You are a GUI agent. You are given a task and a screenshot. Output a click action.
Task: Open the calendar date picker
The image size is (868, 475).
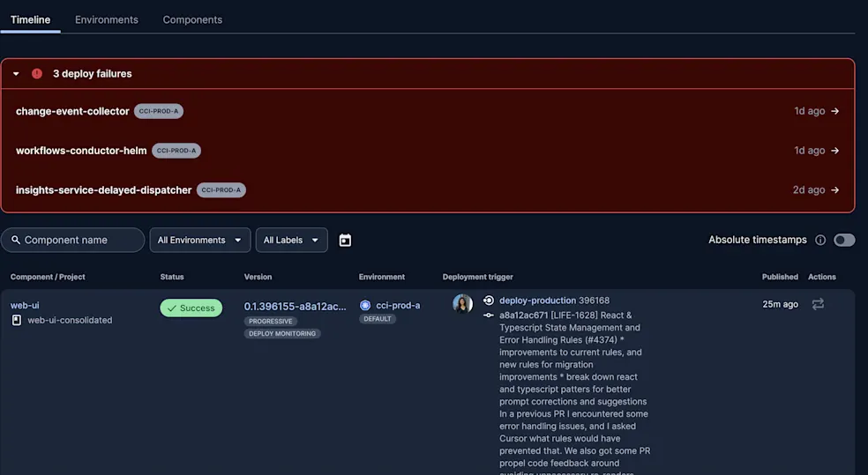point(345,240)
